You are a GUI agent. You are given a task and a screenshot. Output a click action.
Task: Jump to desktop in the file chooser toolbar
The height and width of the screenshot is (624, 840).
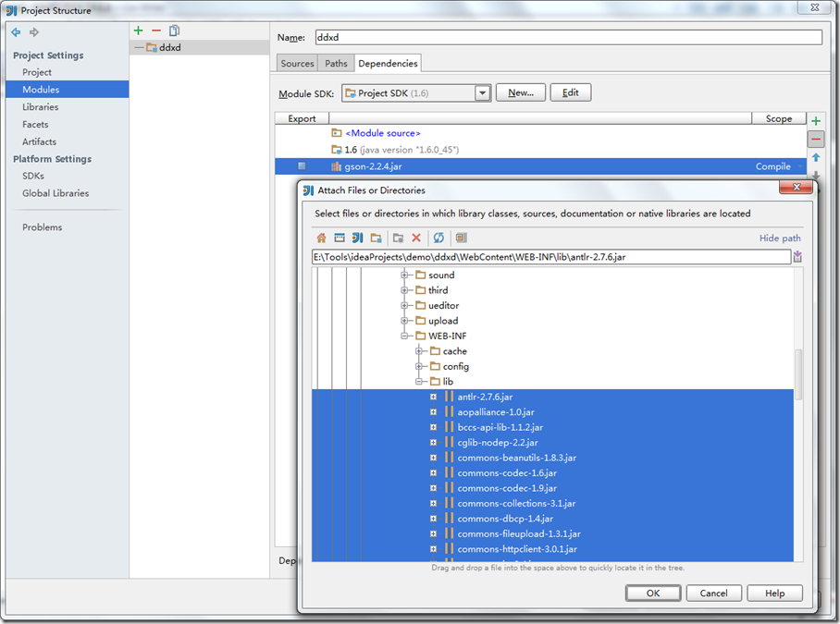point(340,238)
